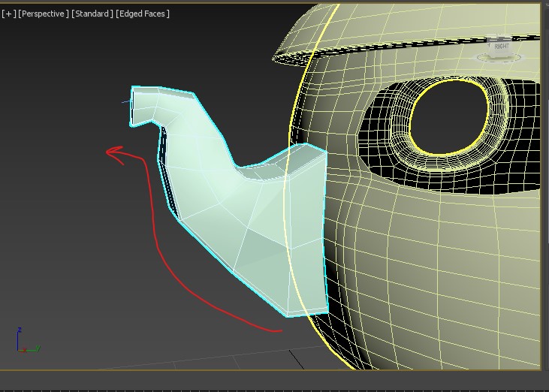Select the brow cap mesh above the eye
The width and height of the screenshot is (549, 392).
pos(376,38)
